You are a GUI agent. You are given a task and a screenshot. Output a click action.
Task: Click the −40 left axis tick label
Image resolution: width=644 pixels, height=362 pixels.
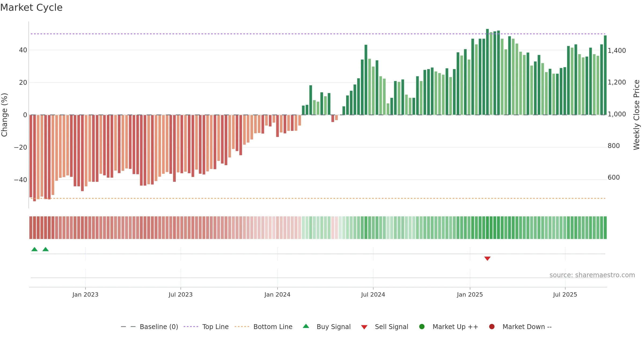[x=21, y=180]
